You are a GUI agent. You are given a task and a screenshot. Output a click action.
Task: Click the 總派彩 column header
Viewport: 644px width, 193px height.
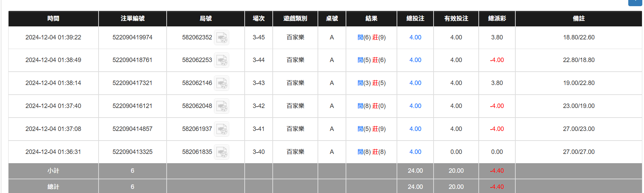tap(497, 19)
